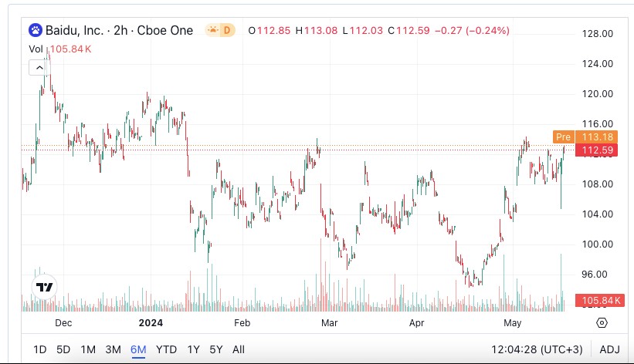Open chart settings gear icon

[602, 322]
